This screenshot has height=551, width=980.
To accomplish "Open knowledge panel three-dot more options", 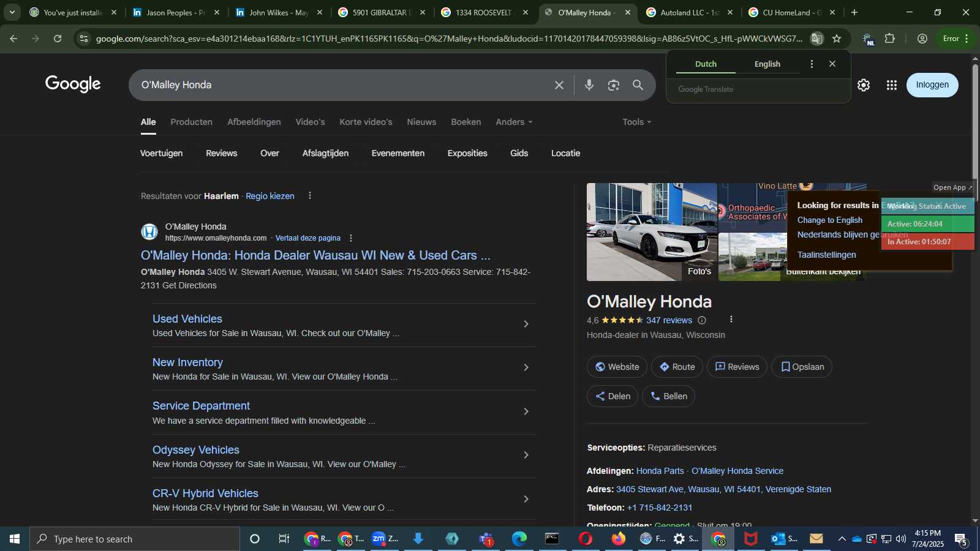I will [731, 320].
